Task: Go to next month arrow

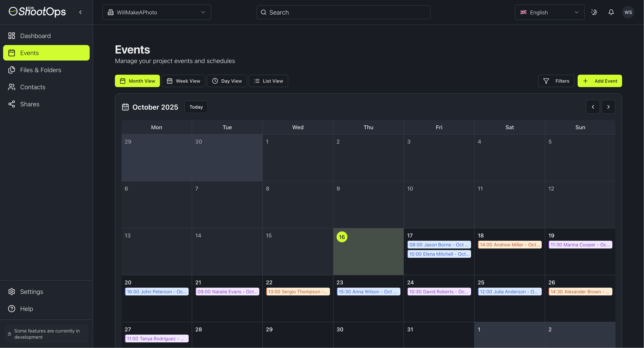Action: click(x=608, y=107)
